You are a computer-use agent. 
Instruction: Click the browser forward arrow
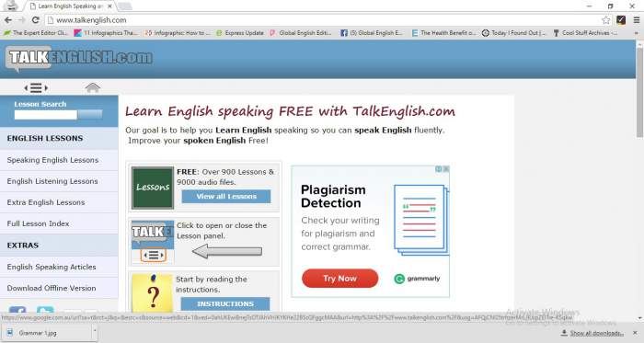pos(21,20)
